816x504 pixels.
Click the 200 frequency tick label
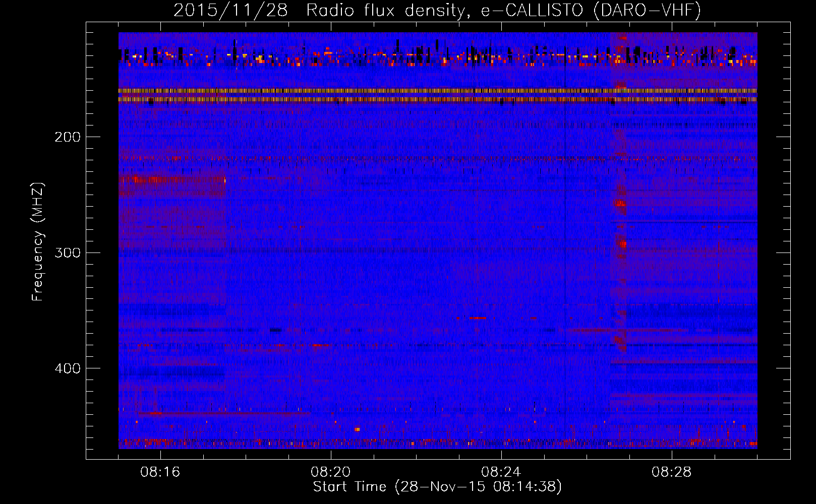68,137
